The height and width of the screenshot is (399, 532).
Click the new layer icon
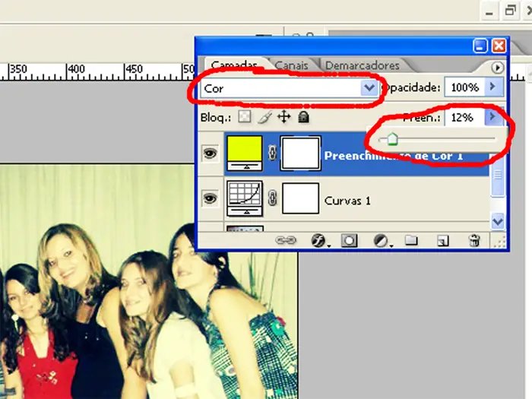pos(443,241)
